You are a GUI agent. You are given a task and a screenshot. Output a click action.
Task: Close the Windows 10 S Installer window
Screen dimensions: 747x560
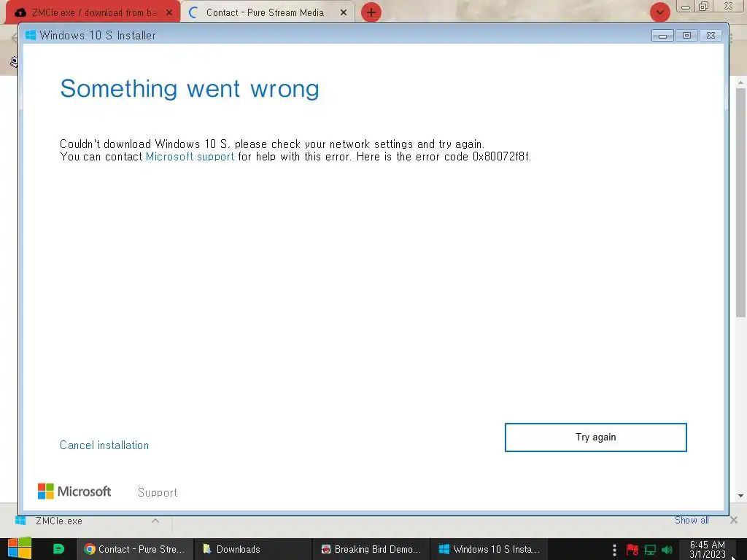pyautogui.click(x=711, y=36)
